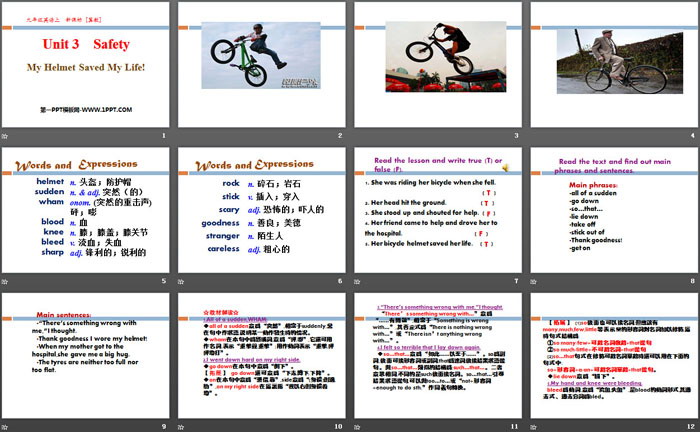
Task: Select slide 10 with red and blue notes
Action: (262, 355)
